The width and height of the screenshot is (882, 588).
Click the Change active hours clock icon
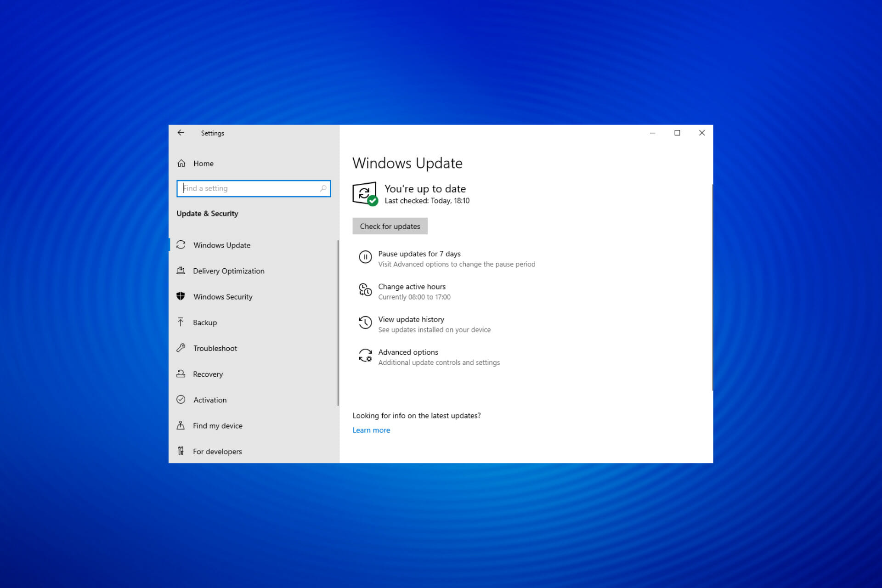[x=365, y=289]
